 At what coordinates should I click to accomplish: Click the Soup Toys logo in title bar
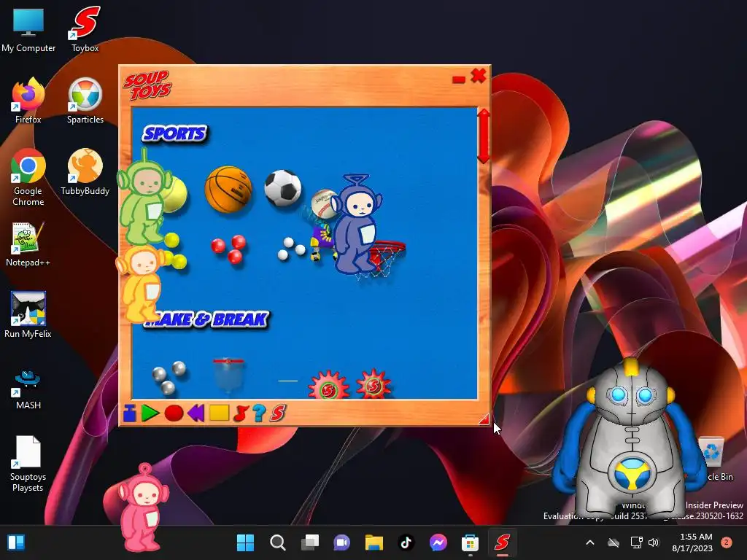tap(147, 85)
